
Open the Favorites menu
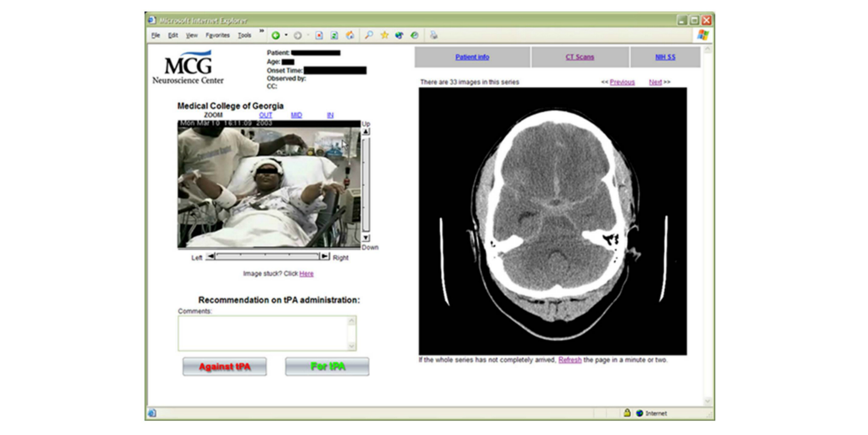click(x=218, y=35)
